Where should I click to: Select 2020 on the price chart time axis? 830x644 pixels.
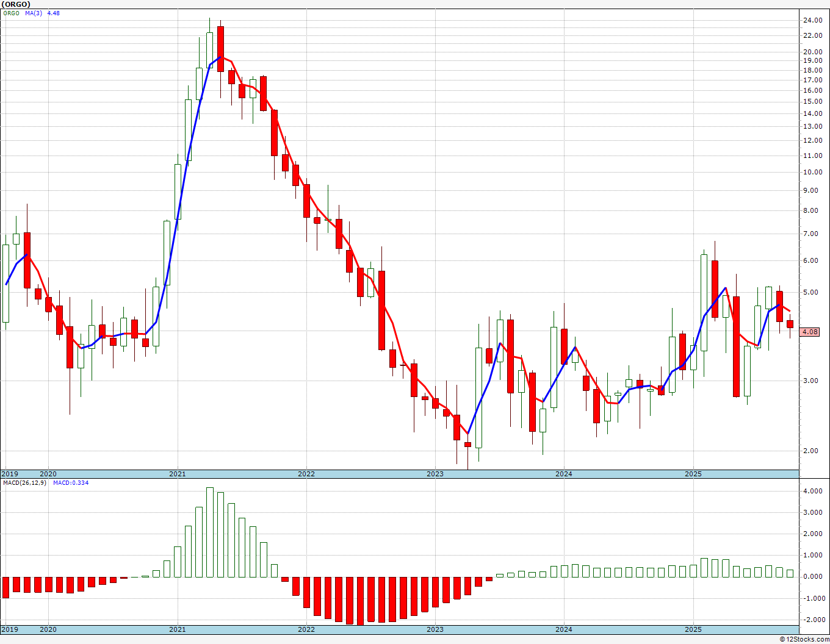48,474
